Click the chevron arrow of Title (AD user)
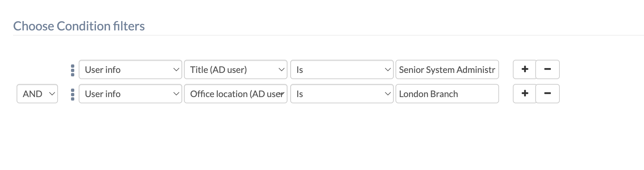The image size is (644, 170). point(281,70)
